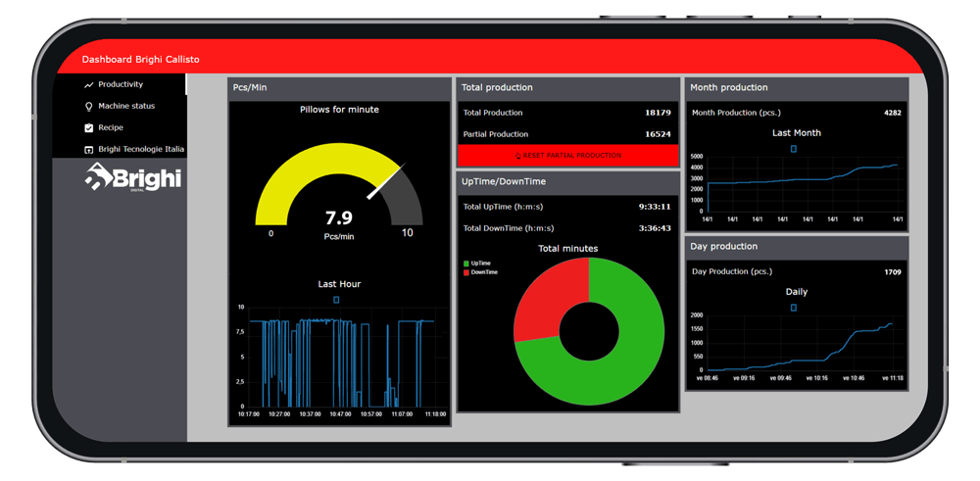This screenshot has width=980, height=481.
Task: Toggle the Last Hour chart legend box
Action: (336, 300)
